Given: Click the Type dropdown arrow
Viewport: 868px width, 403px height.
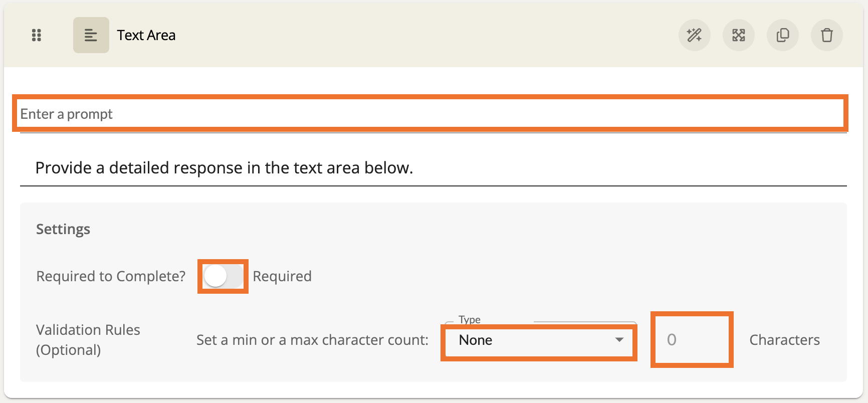Looking at the screenshot, I should click(x=619, y=340).
